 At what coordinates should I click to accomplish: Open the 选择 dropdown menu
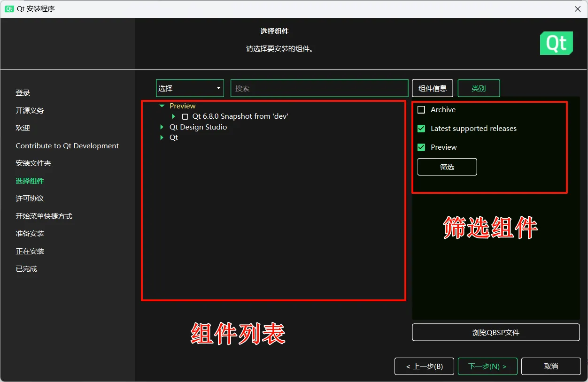tap(190, 88)
